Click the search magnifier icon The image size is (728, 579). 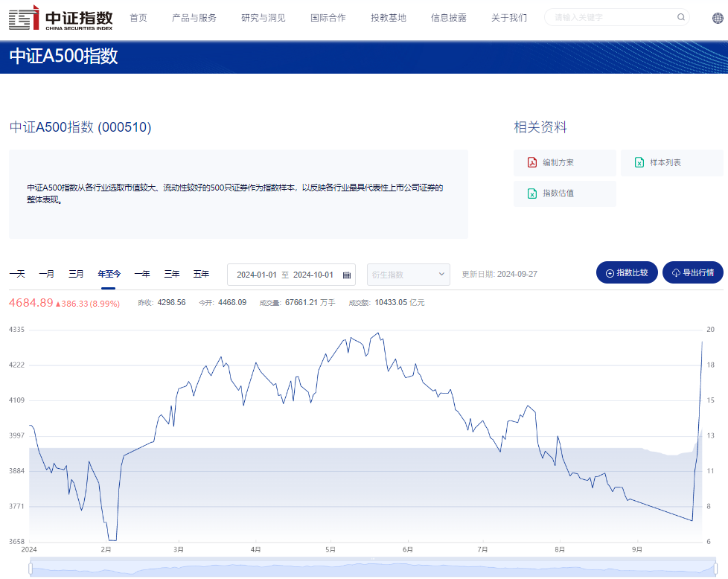point(680,17)
